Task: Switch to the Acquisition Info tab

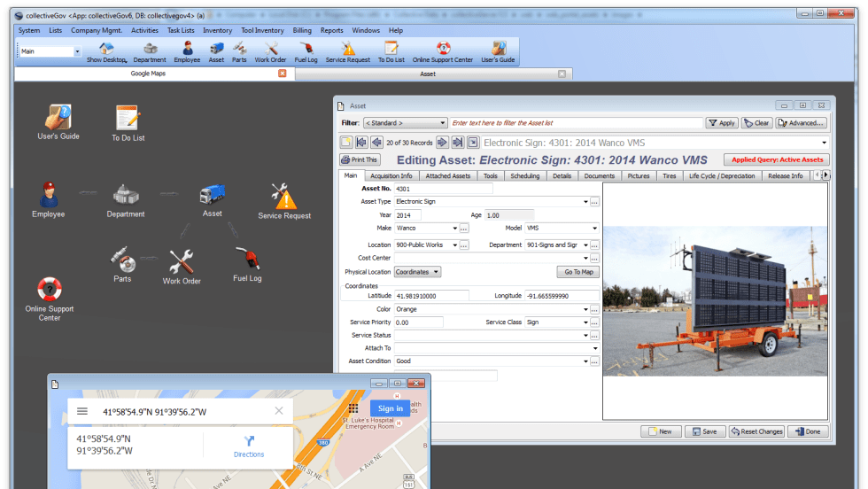Action: [391, 176]
